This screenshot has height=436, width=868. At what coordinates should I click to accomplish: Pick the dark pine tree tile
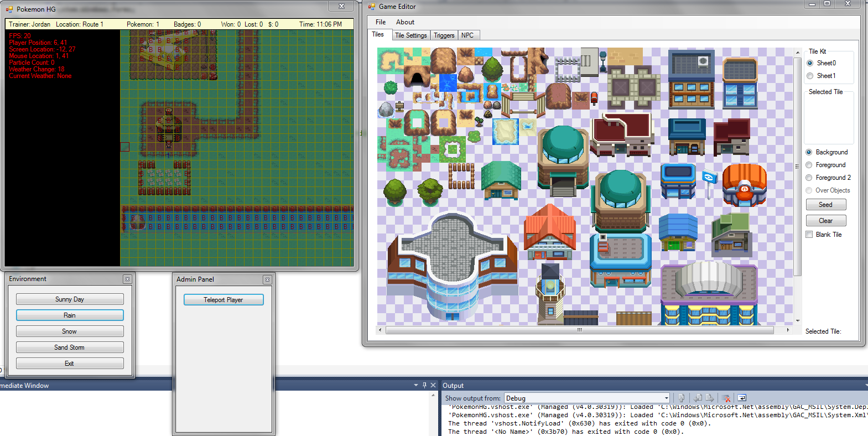tap(492, 68)
